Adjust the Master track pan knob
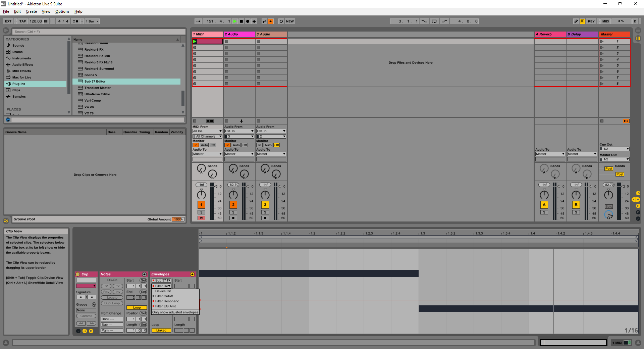 (x=608, y=195)
